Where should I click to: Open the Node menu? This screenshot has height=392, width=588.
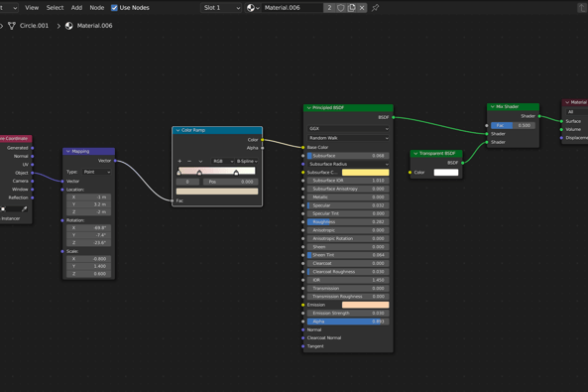[x=97, y=8]
